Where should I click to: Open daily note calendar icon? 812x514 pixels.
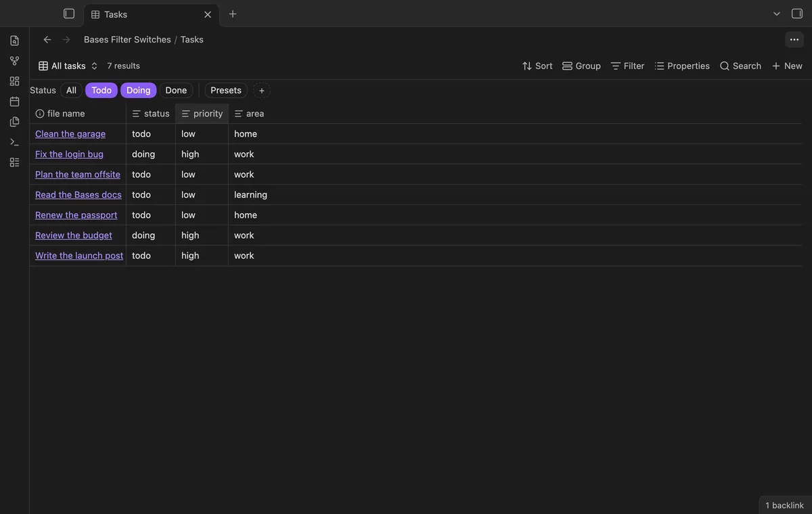(14, 101)
